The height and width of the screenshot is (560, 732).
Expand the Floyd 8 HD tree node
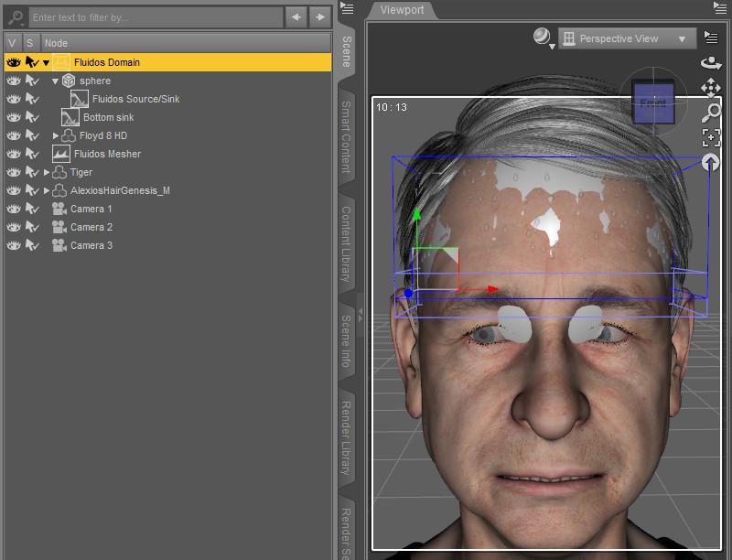click(56, 135)
